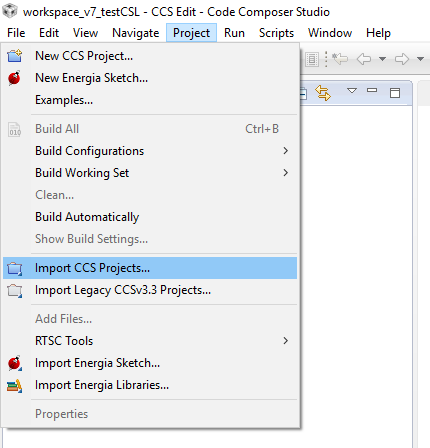Expand the RTSC Tools submenu
The height and width of the screenshot is (448, 430).
150,341
